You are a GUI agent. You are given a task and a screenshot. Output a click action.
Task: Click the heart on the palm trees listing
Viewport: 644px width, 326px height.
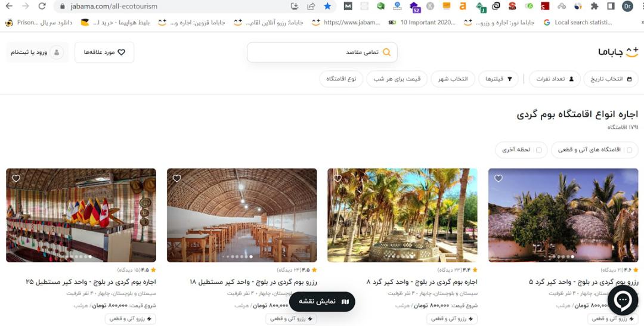tap(337, 178)
